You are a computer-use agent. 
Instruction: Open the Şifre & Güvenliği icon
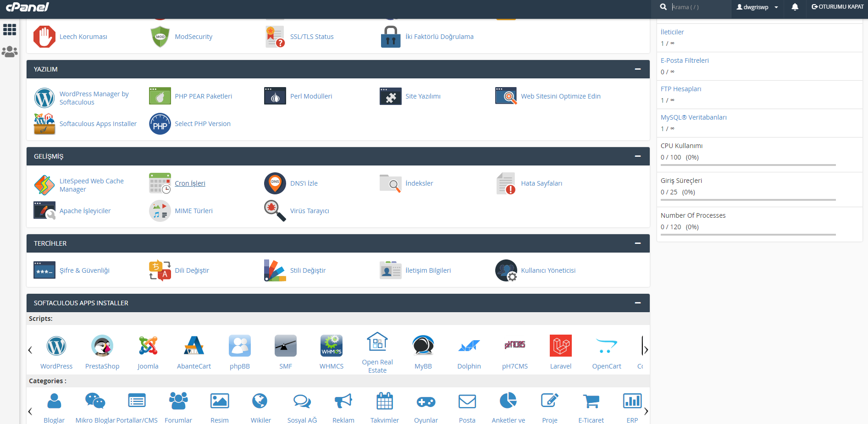click(x=44, y=270)
